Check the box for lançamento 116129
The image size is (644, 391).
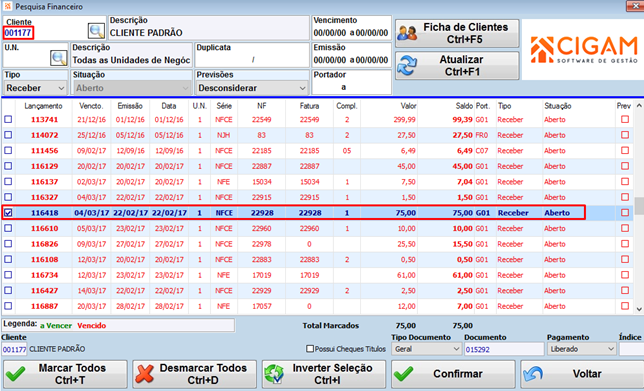pos(8,166)
